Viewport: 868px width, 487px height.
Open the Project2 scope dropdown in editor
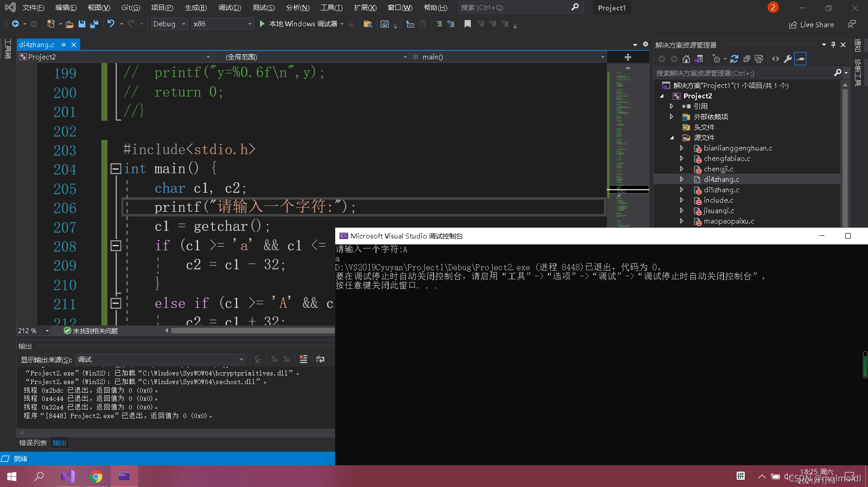pos(115,57)
